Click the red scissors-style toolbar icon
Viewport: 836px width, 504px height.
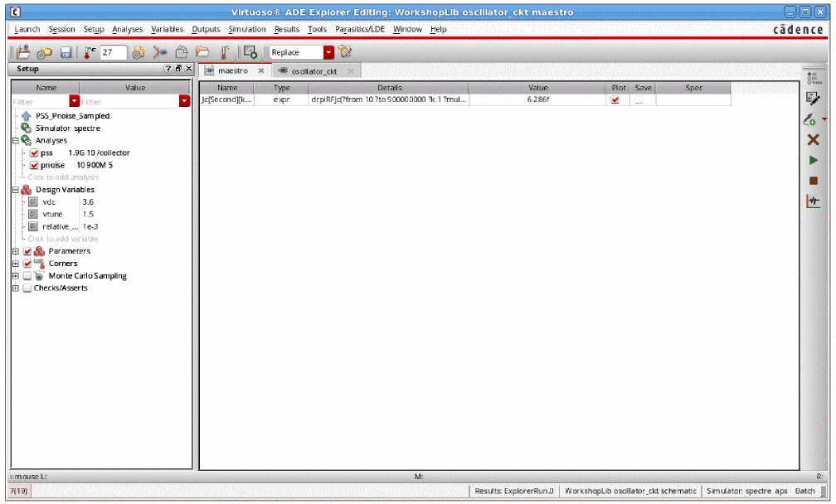159,52
